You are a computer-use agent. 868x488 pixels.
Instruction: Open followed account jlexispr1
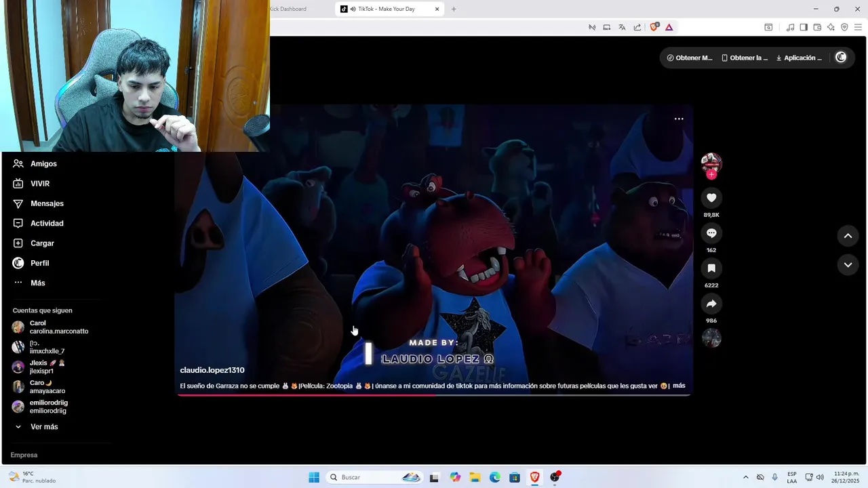[x=39, y=367]
